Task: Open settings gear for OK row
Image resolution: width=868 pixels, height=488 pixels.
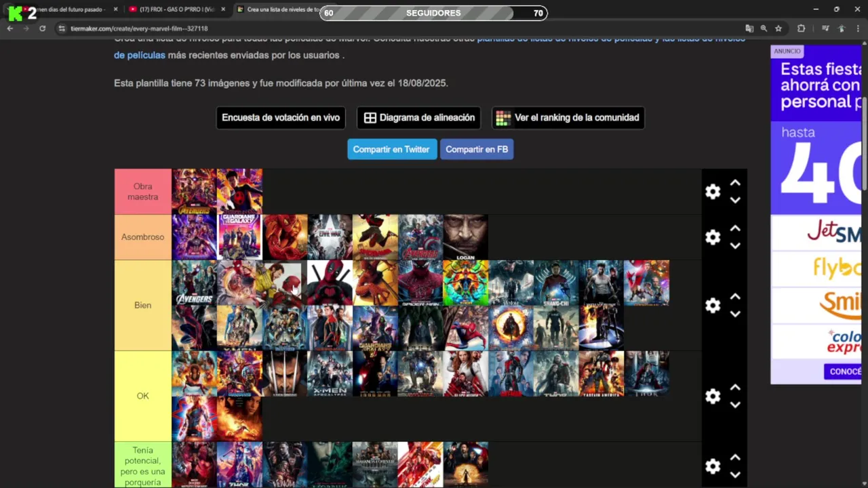Action: point(713,396)
